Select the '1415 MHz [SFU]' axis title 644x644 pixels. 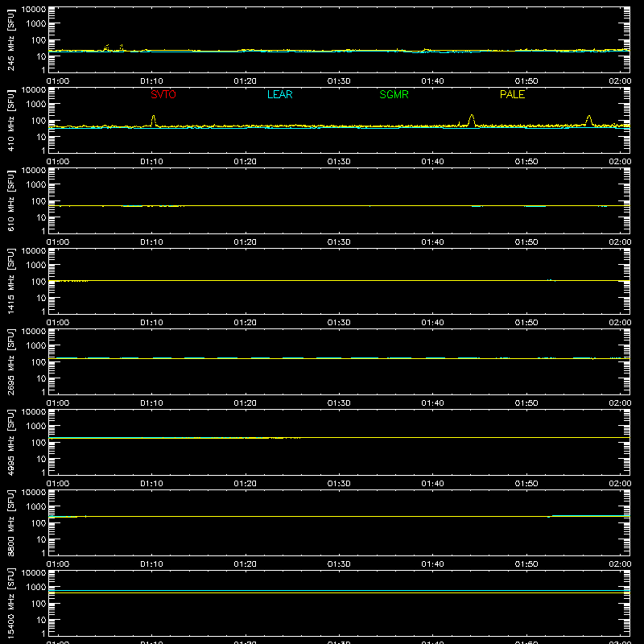point(10,281)
